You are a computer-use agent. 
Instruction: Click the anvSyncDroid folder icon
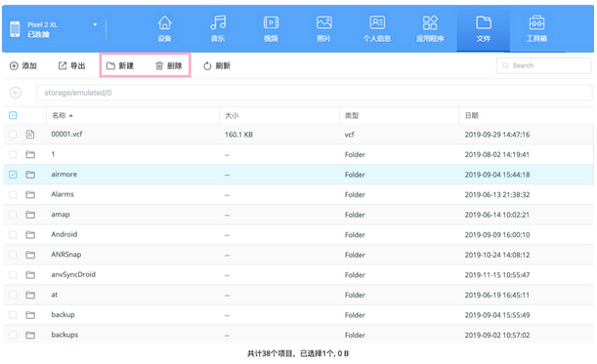(x=30, y=274)
